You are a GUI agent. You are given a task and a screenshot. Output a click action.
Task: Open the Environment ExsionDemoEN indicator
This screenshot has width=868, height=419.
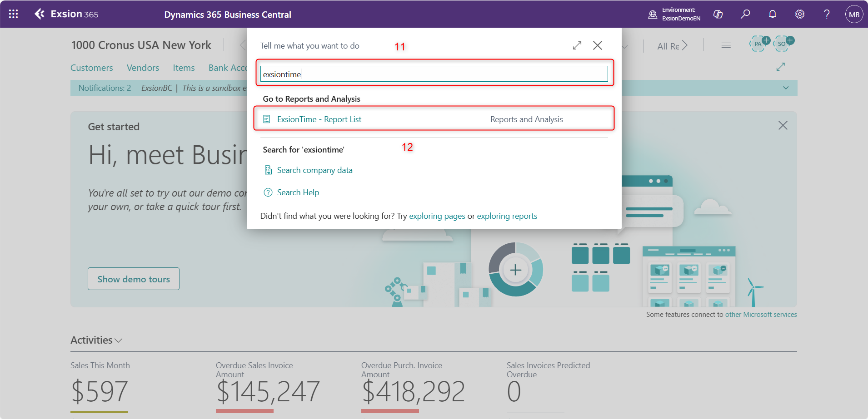674,14
